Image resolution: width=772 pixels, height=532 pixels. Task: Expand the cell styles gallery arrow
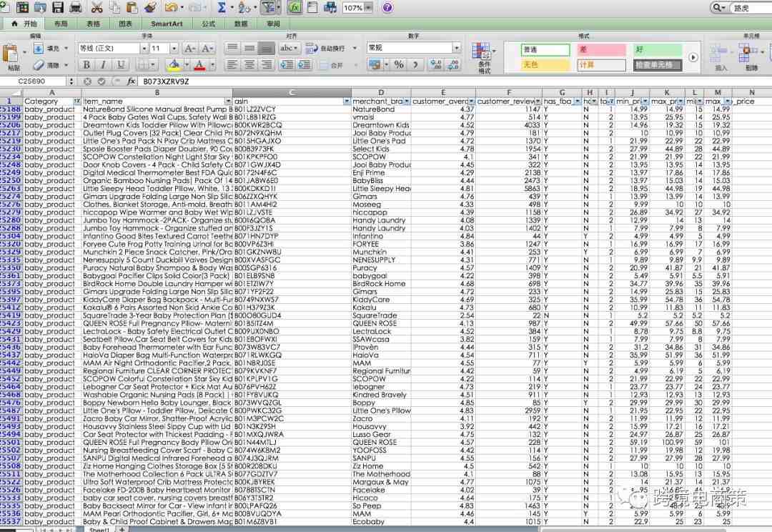point(693,57)
